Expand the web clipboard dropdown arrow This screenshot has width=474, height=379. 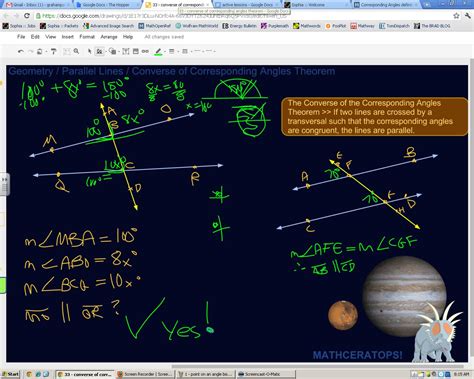pyautogui.click(x=46, y=52)
